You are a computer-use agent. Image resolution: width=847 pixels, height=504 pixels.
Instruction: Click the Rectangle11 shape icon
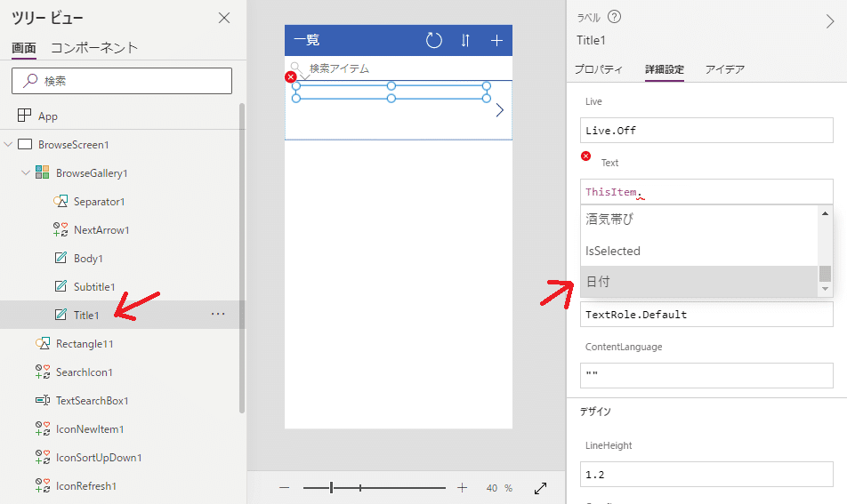pyautogui.click(x=43, y=344)
